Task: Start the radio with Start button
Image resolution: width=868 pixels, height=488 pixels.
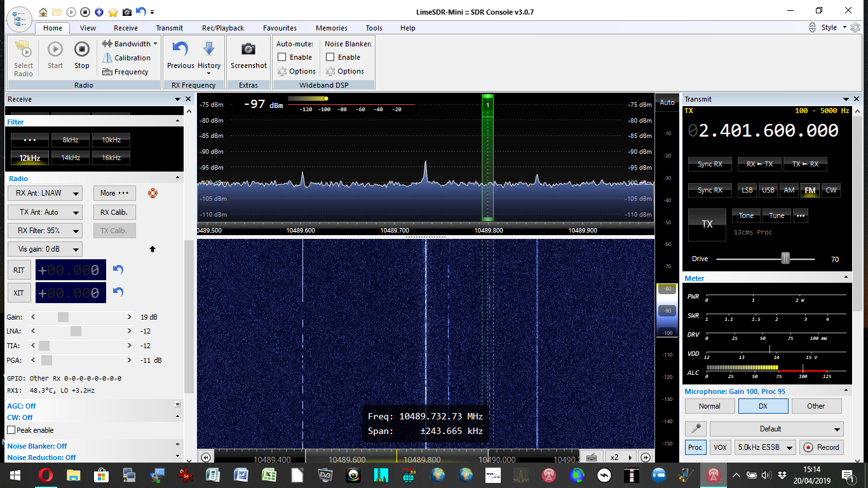Action: pyautogui.click(x=55, y=55)
